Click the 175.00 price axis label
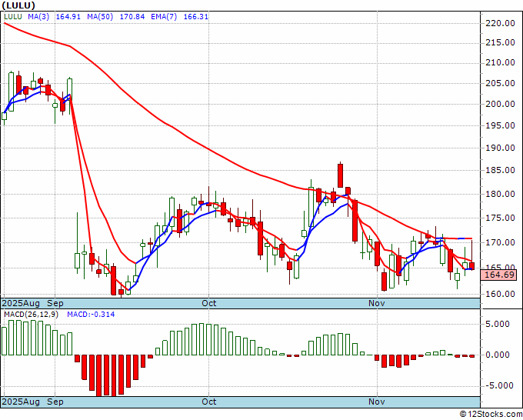The width and height of the screenshot is (523, 420). pos(499,218)
